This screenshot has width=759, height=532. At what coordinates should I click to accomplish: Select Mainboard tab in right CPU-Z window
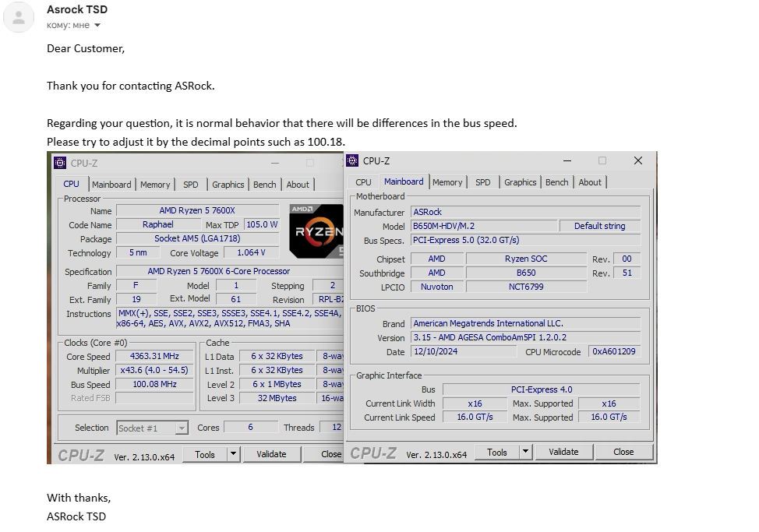point(404,181)
